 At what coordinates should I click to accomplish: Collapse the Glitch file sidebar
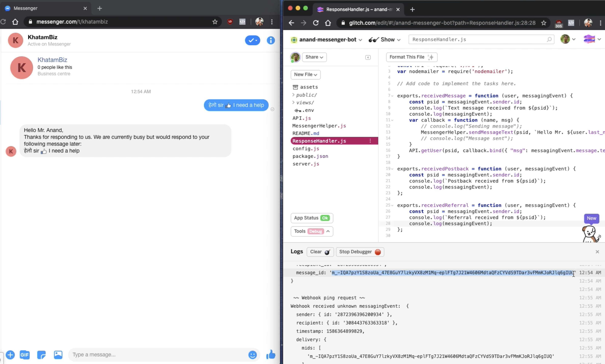[368, 57]
